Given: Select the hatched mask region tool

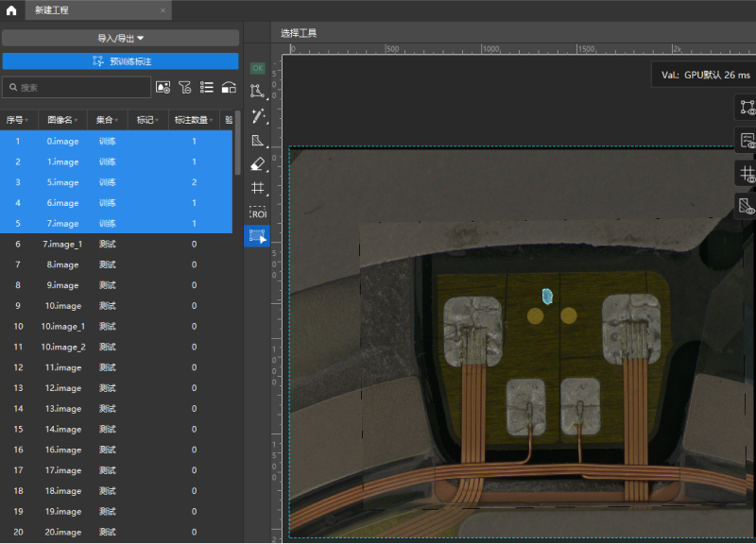Looking at the screenshot, I should [x=258, y=140].
